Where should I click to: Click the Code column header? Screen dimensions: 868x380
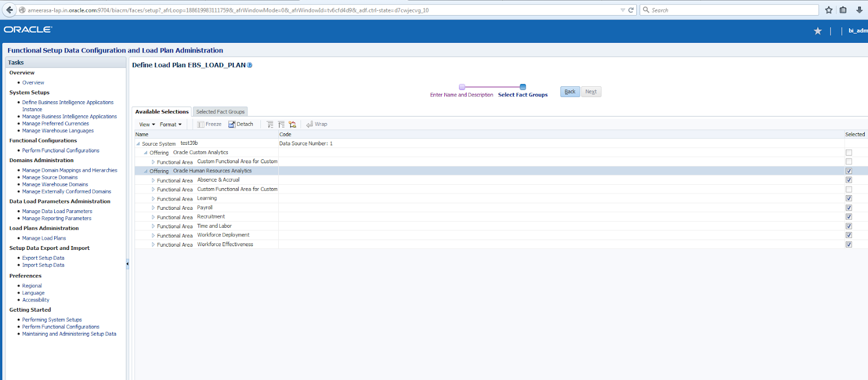click(x=561, y=134)
